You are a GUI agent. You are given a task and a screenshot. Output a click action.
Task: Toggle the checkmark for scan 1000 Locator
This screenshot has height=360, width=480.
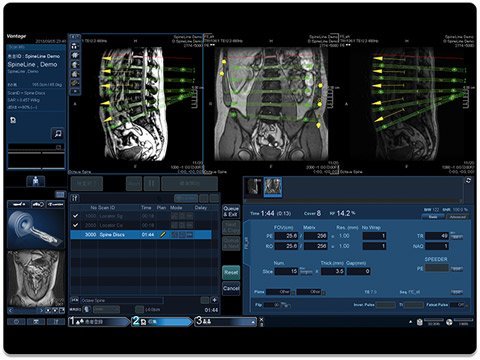76,216
